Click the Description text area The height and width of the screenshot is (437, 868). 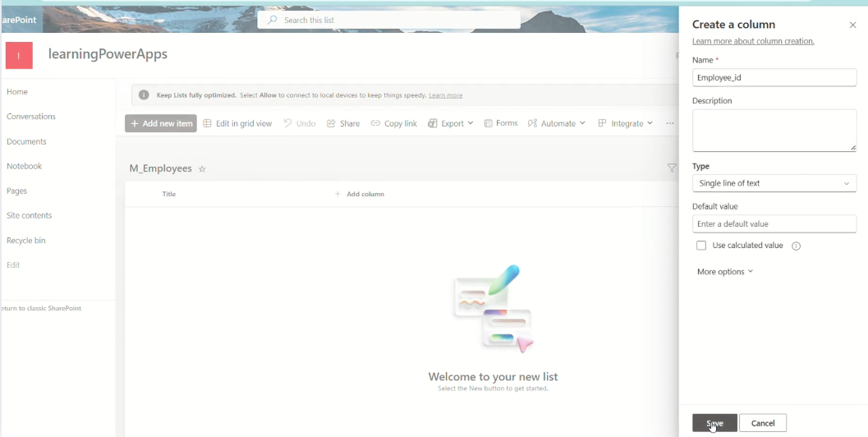pos(774,130)
